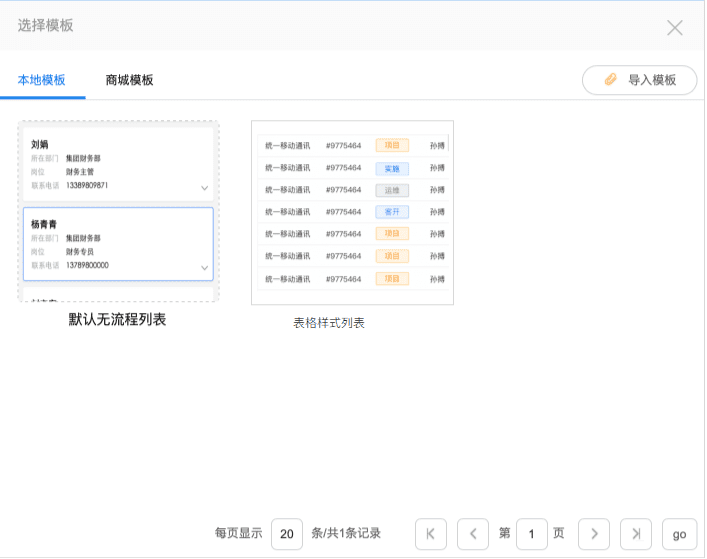This screenshot has height=559, width=707.
Task: Click the 财务专员 position text
Action: click(x=80, y=252)
